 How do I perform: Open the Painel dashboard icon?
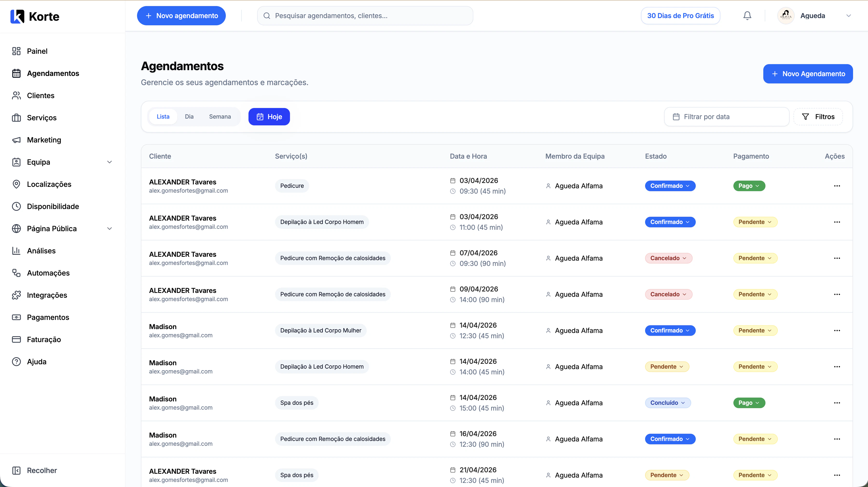(16, 51)
